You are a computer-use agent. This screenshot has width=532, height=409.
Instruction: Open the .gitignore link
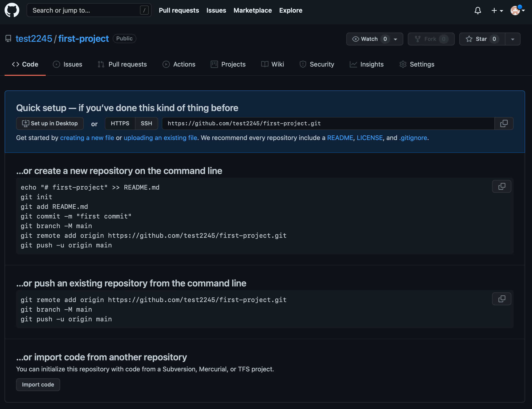(x=413, y=138)
